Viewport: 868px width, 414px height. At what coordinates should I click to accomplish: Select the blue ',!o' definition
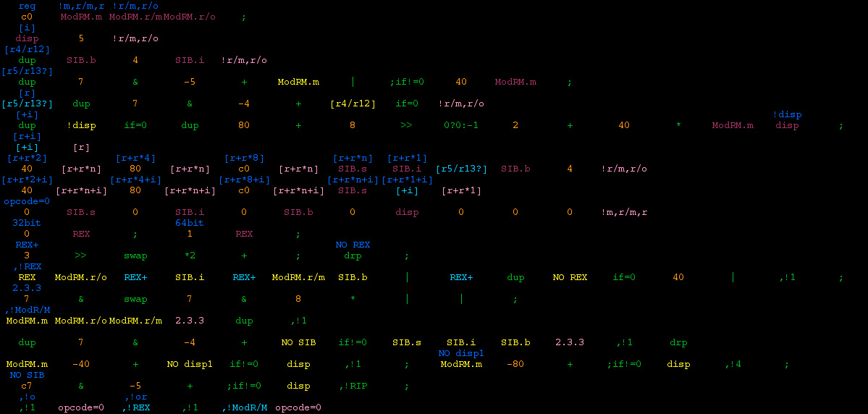27,397
